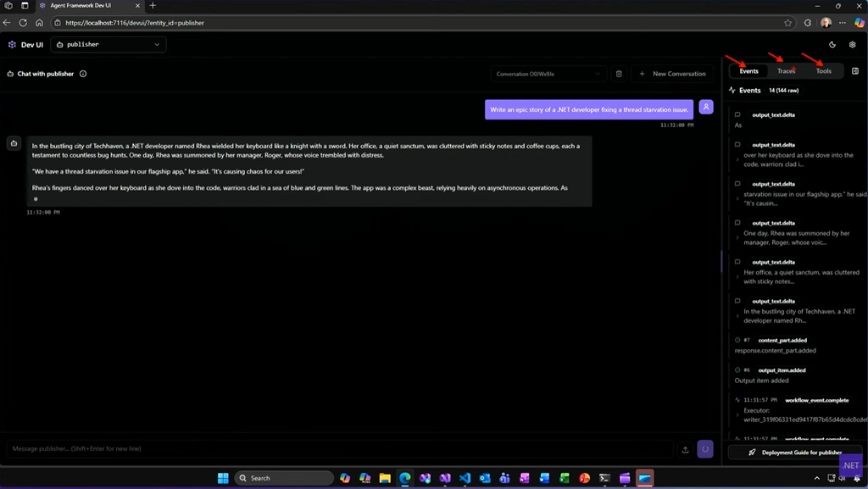868x489 pixels.
Task: Open the Deployment Guide for publisher
Action: [x=795, y=452]
